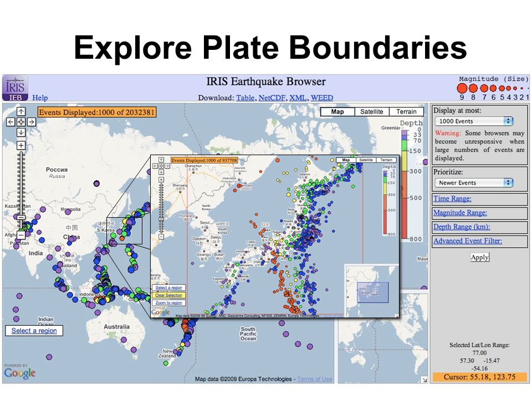
Task: Download events via WEED link
Action: (321, 98)
